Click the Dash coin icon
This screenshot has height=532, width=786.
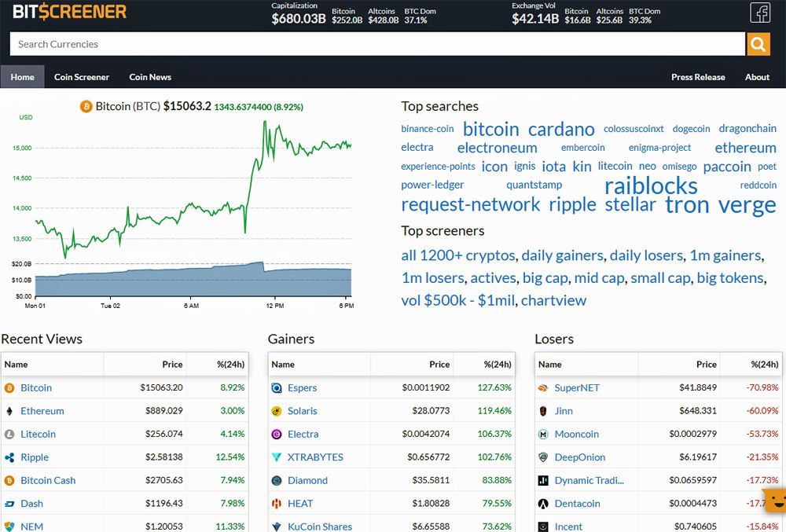(9, 504)
